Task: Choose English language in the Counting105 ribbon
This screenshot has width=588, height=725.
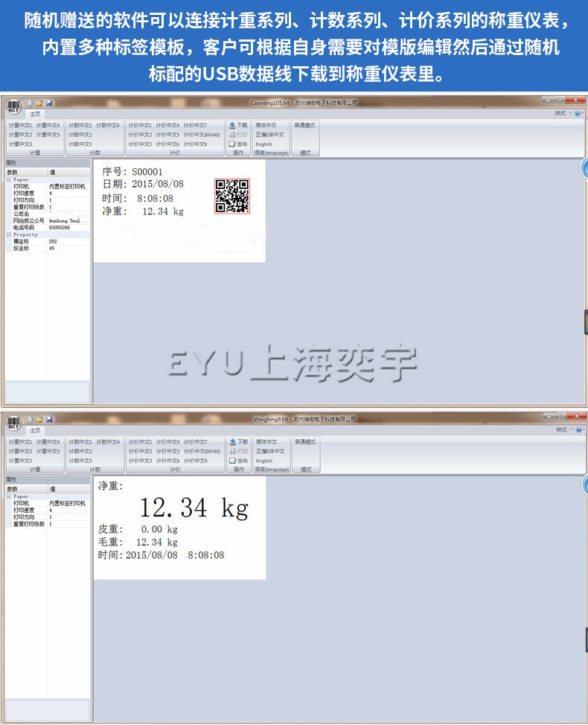Action: (264, 144)
